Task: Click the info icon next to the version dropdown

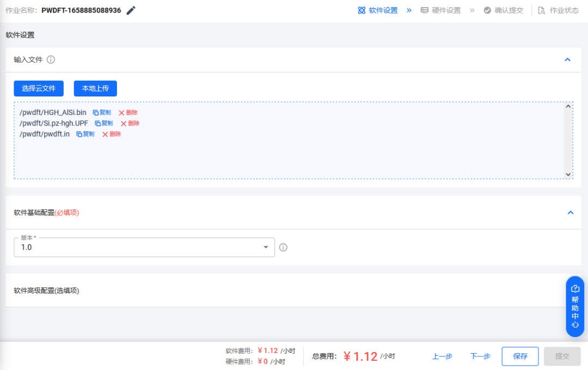Action: pos(283,247)
